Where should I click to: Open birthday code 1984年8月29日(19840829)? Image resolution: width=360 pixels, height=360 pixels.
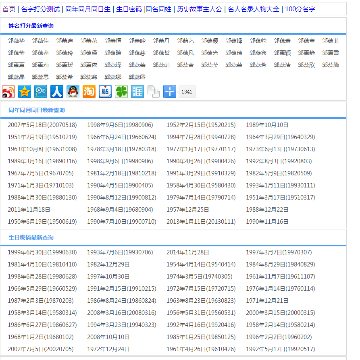pyautogui.click(x=280, y=265)
